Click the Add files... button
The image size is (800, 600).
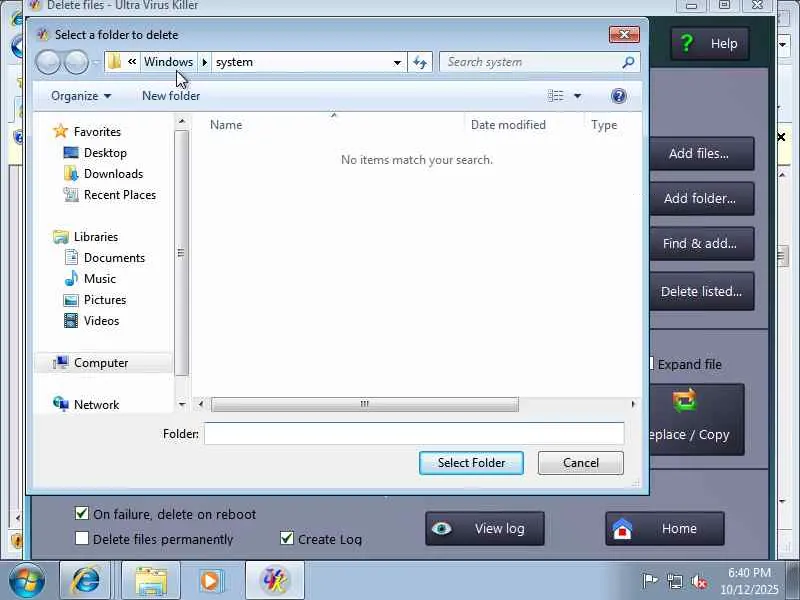[x=702, y=154]
